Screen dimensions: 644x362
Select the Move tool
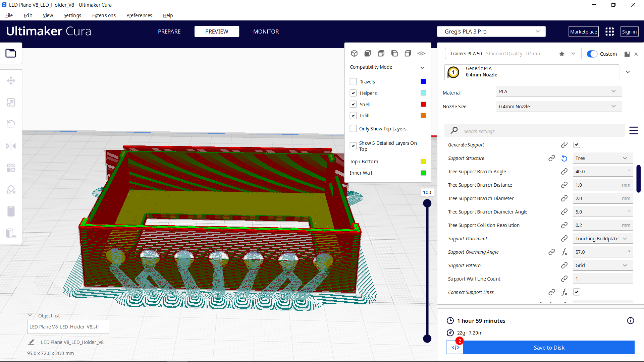[x=11, y=80]
